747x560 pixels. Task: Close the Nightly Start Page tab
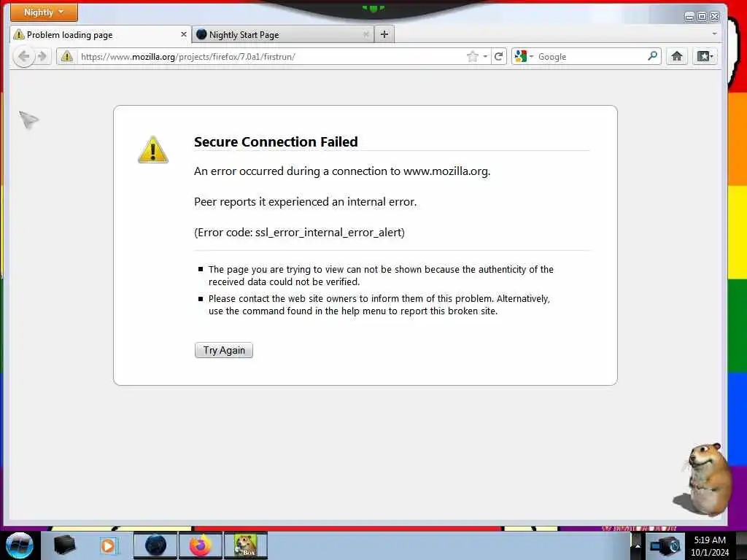(x=366, y=34)
